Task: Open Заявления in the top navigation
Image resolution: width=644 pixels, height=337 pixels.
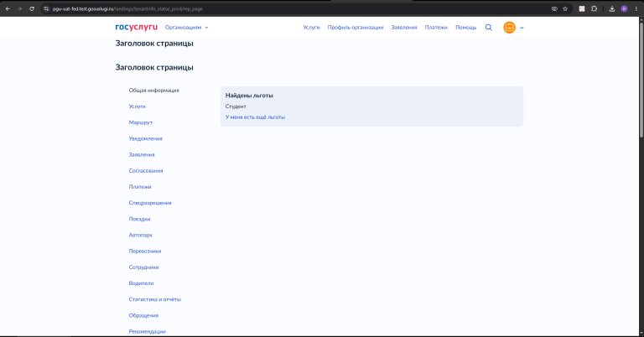Action: point(403,28)
